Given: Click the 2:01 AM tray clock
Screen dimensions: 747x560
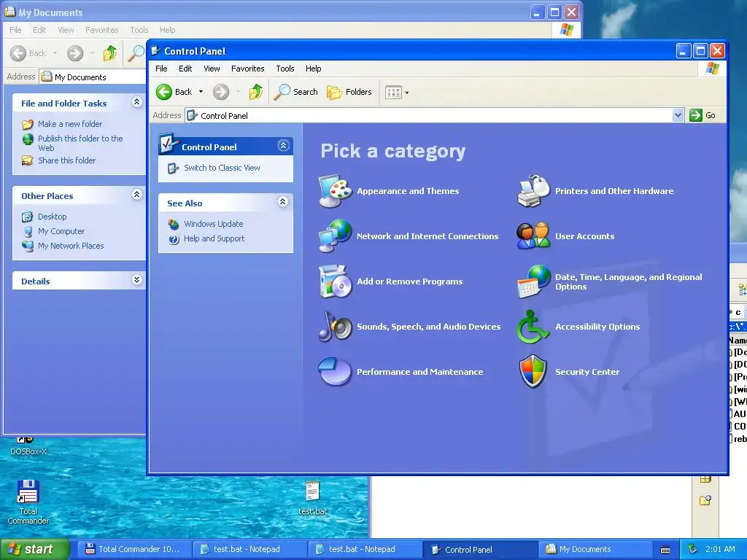Looking at the screenshot, I should coord(720,549).
